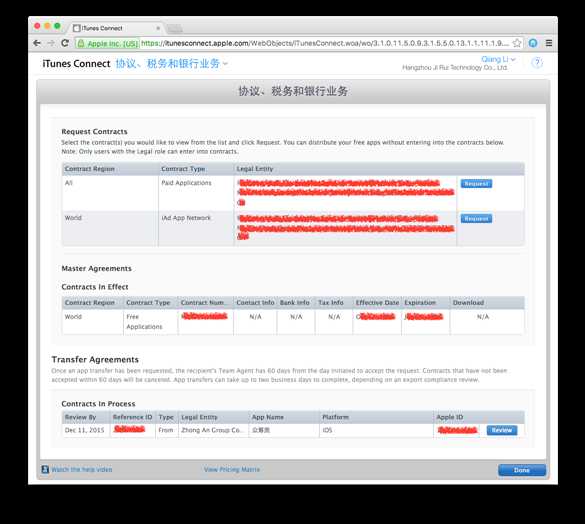Go to iTunes Connect home logo
Image resolution: width=585 pixels, height=524 pixels.
pyautogui.click(x=76, y=64)
